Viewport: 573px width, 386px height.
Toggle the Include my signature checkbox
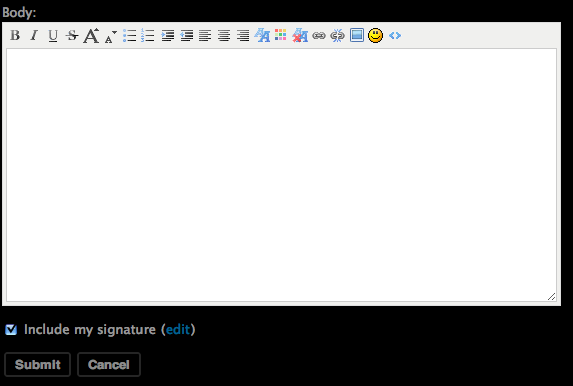(11, 330)
